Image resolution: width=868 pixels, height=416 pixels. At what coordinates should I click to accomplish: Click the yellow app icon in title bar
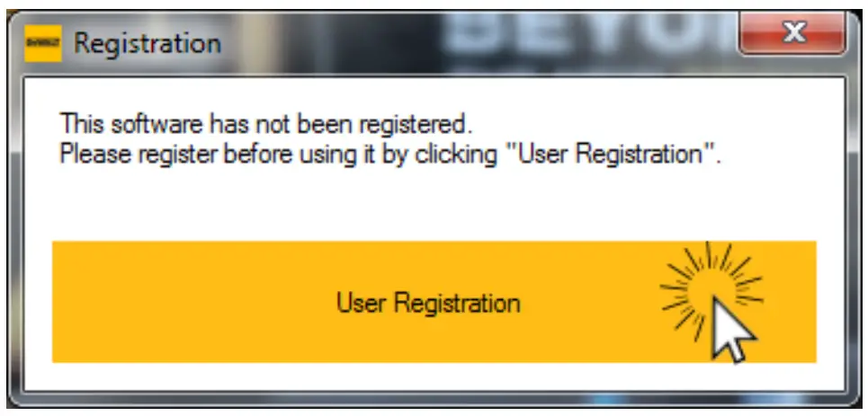click(x=42, y=43)
